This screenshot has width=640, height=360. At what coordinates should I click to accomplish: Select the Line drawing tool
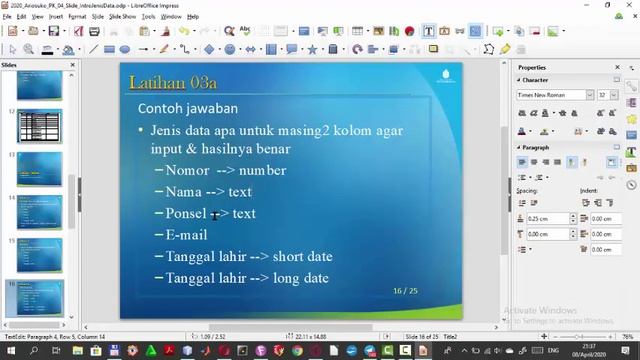point(93,49)
